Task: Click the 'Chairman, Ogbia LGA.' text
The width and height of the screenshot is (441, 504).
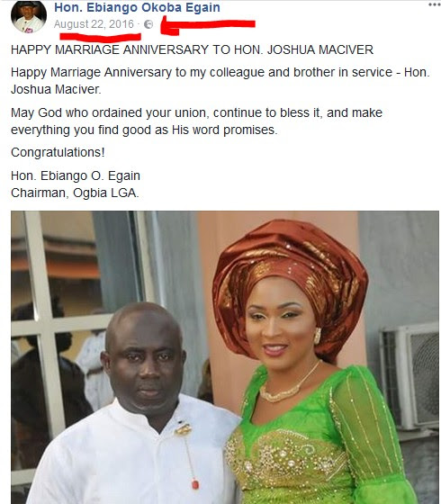Action: pyautogui.click(x=75, y=193)
